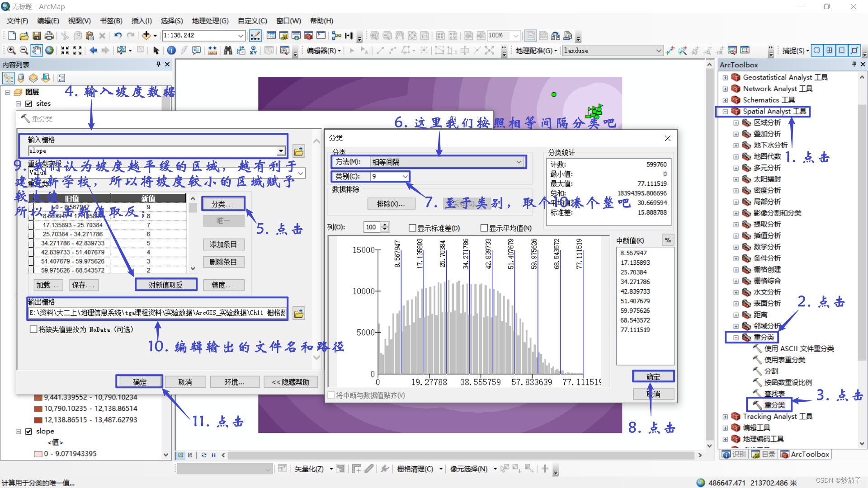
Task: Click the Add Data button
Action: (146, 36)
